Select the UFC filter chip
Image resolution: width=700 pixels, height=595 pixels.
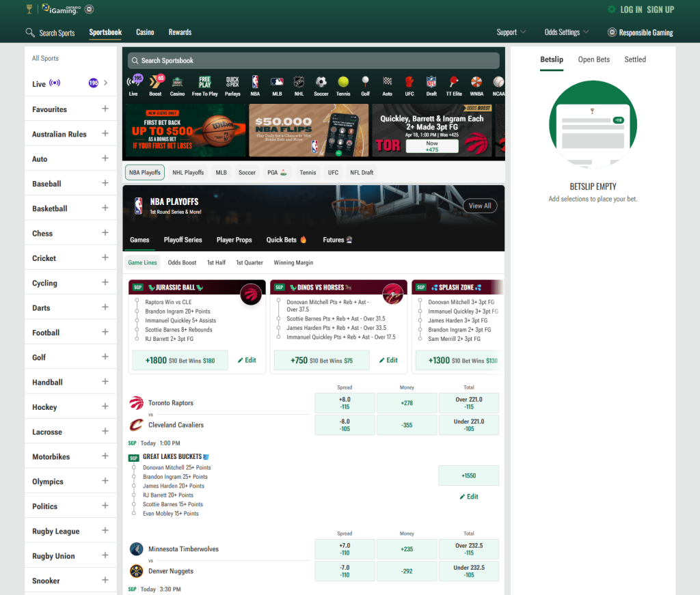(x=333, y=173)
